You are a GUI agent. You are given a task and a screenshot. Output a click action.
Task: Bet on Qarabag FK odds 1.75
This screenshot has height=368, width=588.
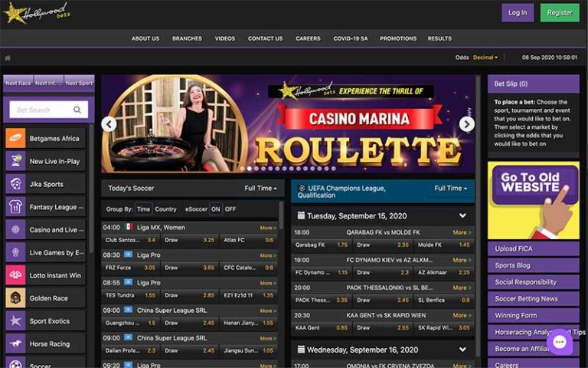[x=322, y=245]
